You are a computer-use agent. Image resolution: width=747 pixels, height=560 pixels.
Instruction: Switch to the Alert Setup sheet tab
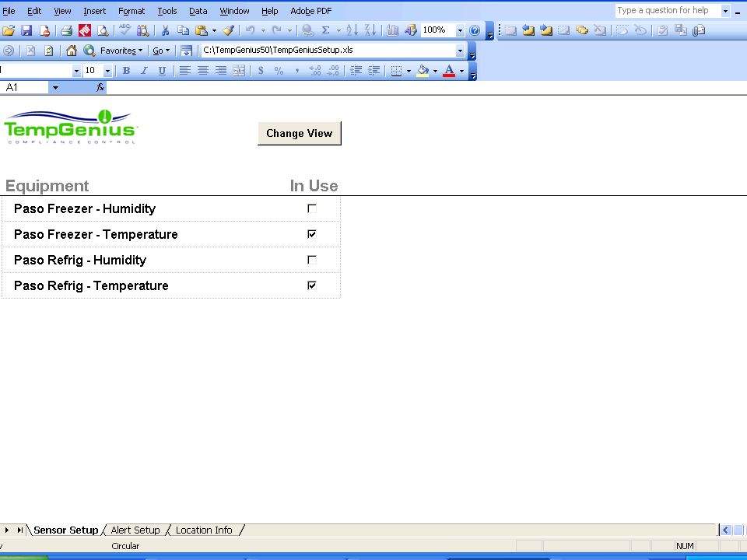coord(135,530)
